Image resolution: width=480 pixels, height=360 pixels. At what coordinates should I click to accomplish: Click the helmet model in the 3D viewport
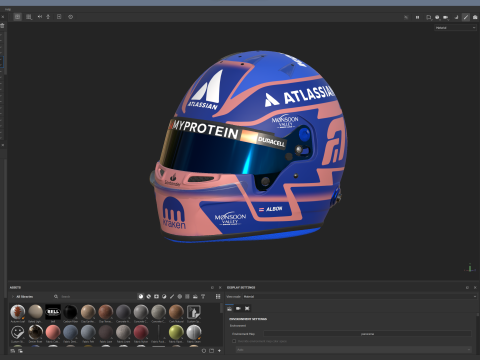248,147
